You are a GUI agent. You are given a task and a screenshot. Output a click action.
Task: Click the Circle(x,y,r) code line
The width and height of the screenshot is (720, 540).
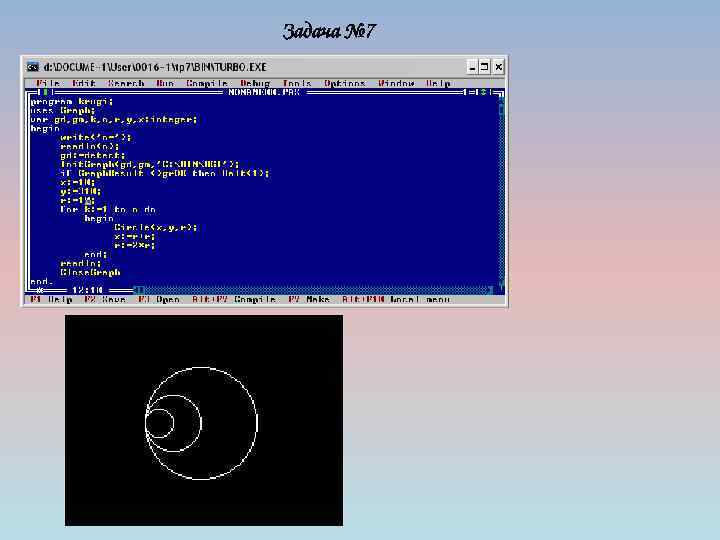tap(156, 227)
